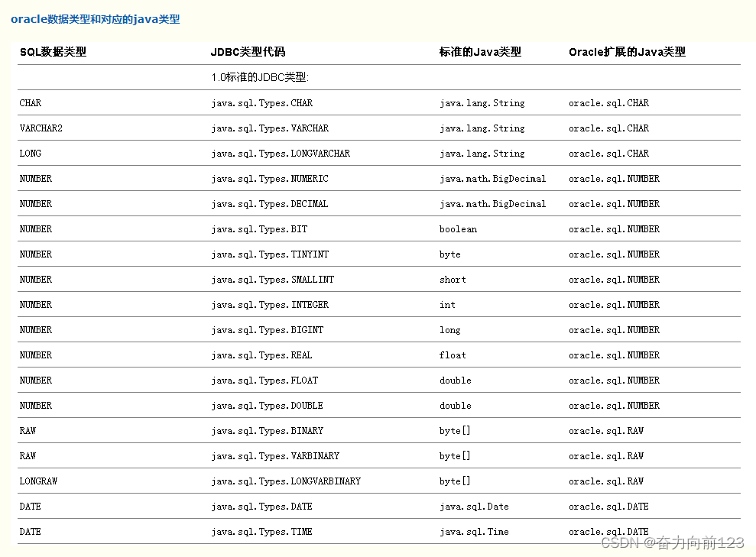Click NUMBER cell in the INTEGER row
The image size is (756, 557).
36,305
